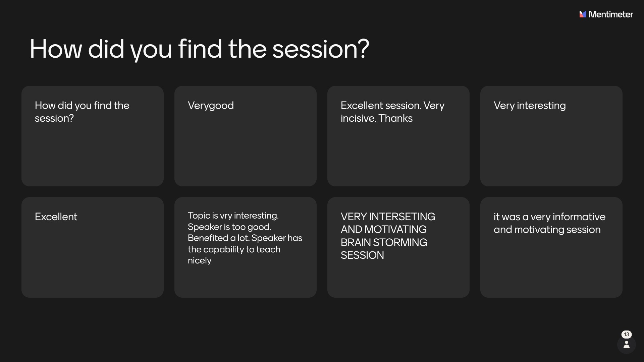Click the participants person icon
The image size is (644, 362).
pos(626,345)
